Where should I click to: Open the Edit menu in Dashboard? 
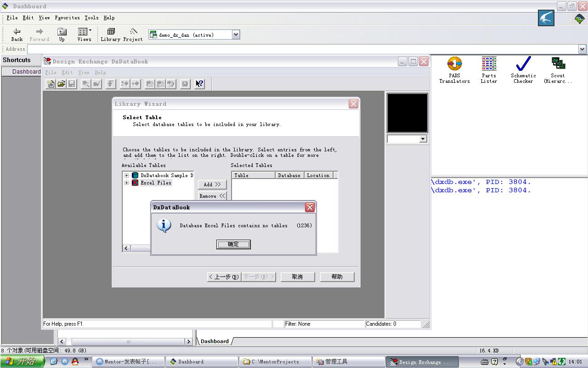28,17
